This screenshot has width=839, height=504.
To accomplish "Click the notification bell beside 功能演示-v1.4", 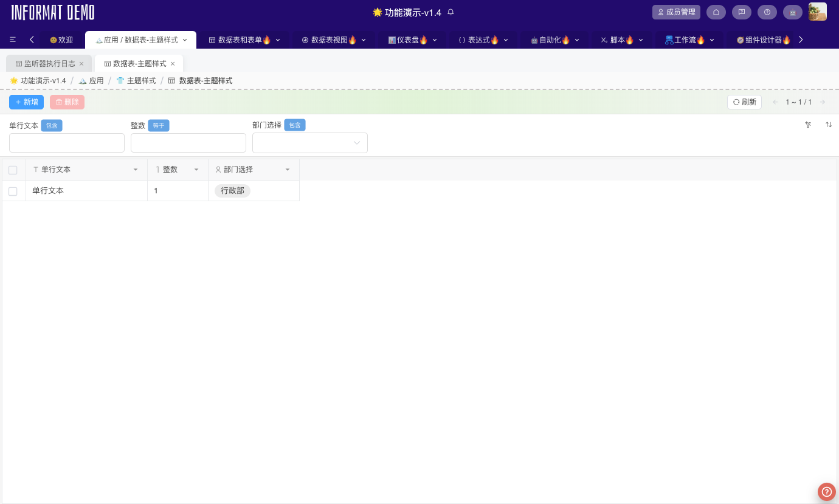I will pos(450,12).
